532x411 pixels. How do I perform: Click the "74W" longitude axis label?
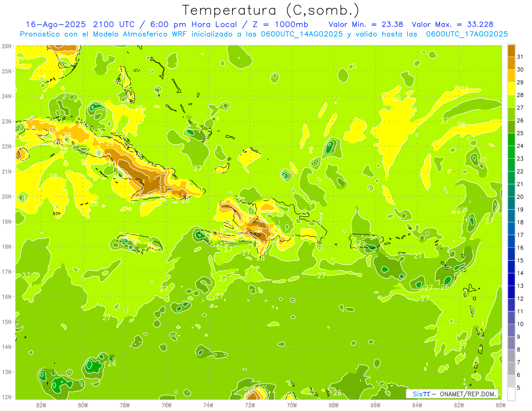tap(208, 405)
